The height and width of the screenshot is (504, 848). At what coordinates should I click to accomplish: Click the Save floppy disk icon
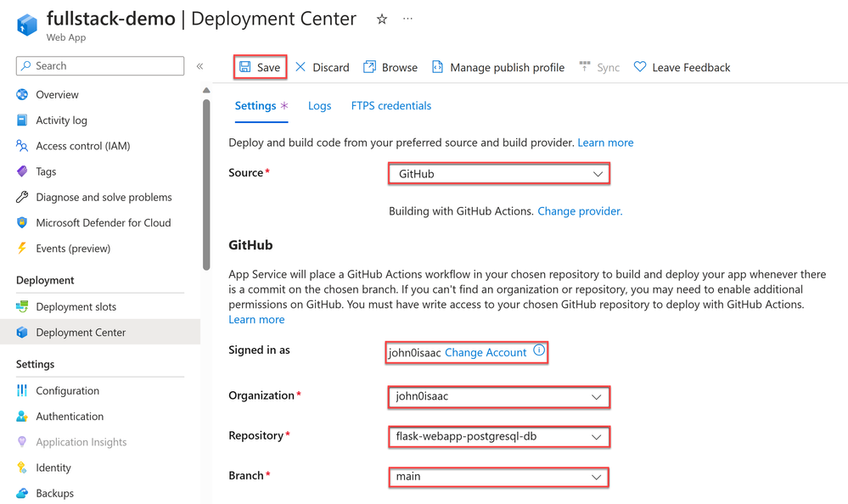(245, 66)
